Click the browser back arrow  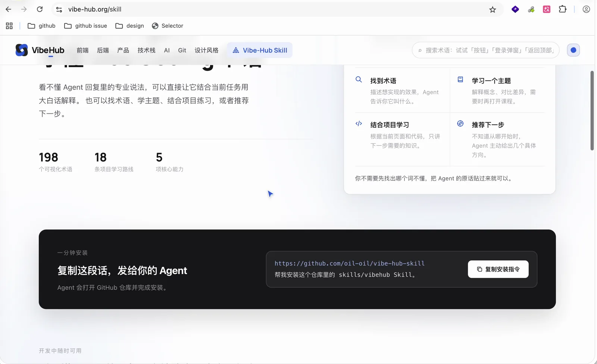pyautogui.click(x=8, y=9)
